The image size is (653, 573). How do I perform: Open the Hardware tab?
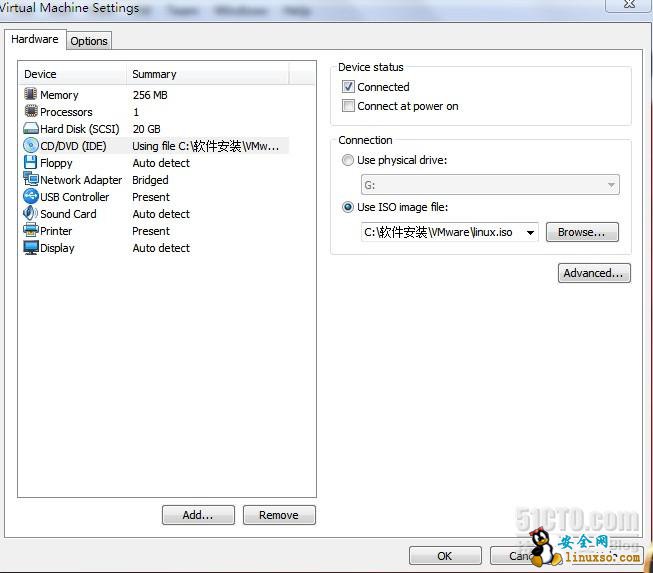(35, 40)
